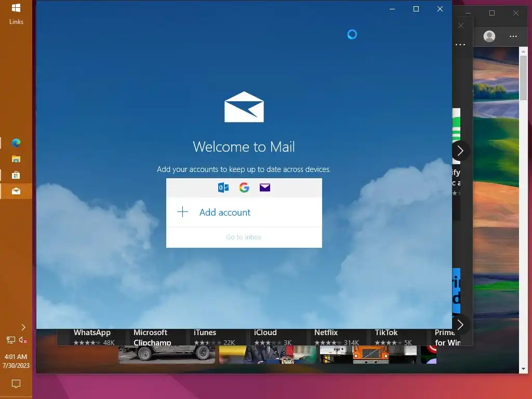Open the clock showing 4:01 AM
Screen dimensions: 532x399
point(16,361)
